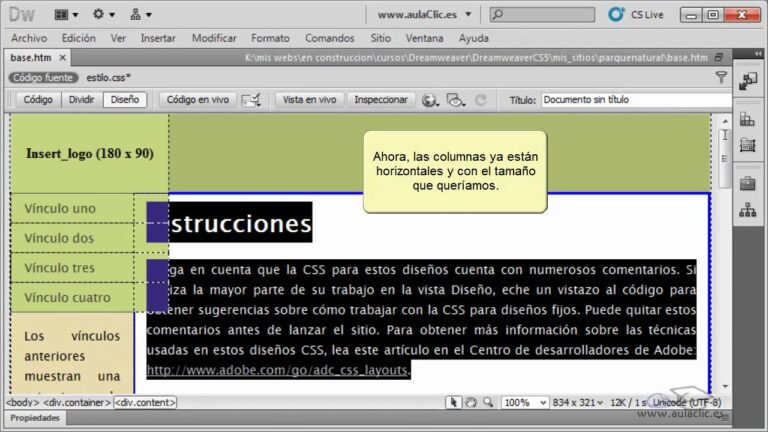Toggle Vista en vivo
This screenshot has width=768, height=432.
coord(310,100)
